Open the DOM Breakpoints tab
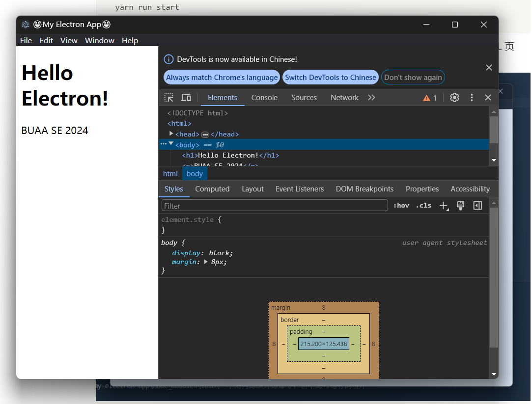 pyautogui.click(x=364, y=189)
